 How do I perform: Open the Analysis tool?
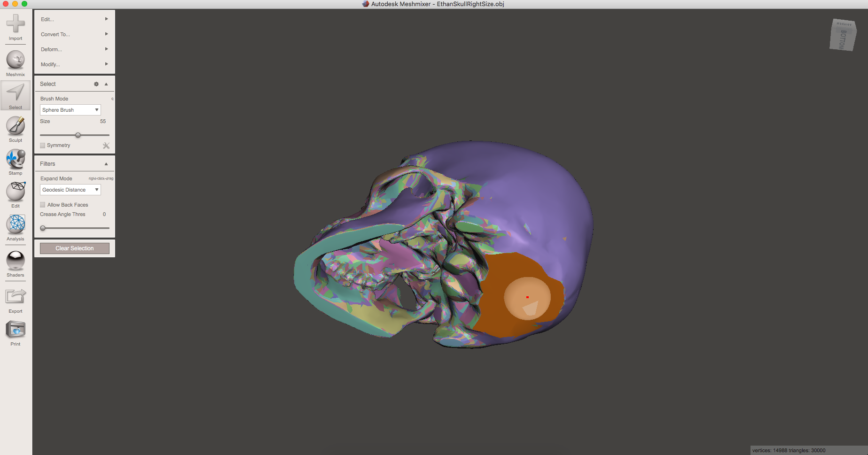point(16,228)
